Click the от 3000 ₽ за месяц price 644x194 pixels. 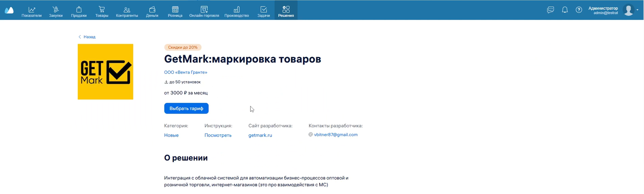[x=186, y=93]
